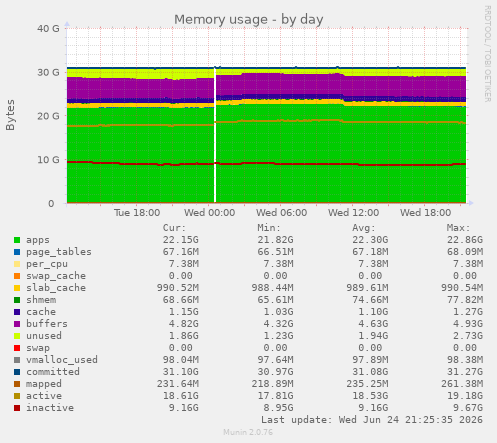Click the "Cur:" column header
This screenshot has width=497, height=443.
174,228
